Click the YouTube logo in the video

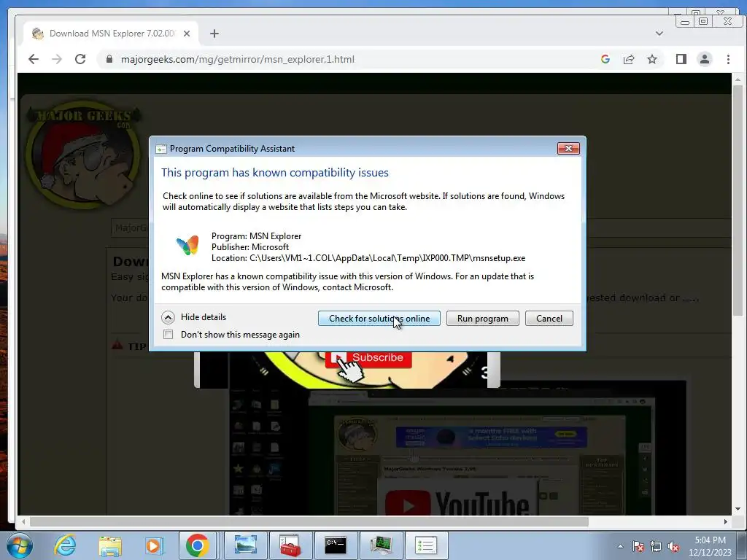click(457, 503)
